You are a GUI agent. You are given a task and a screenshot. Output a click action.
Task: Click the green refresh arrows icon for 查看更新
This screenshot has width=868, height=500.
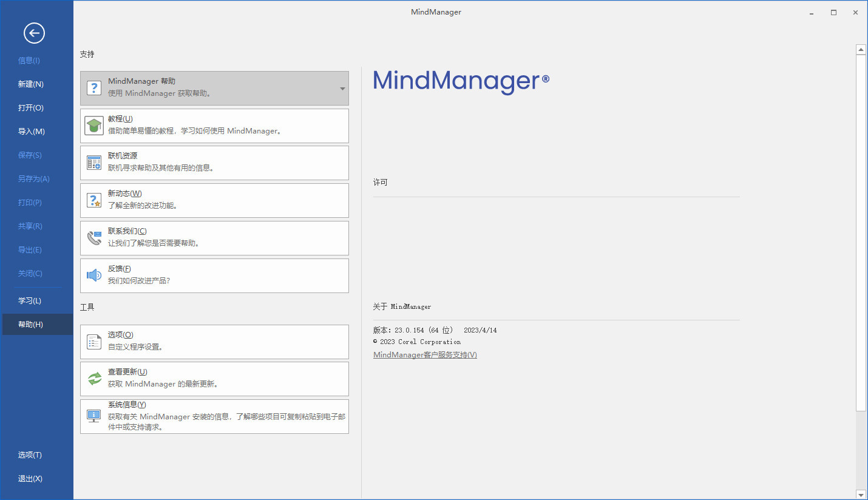94,379
